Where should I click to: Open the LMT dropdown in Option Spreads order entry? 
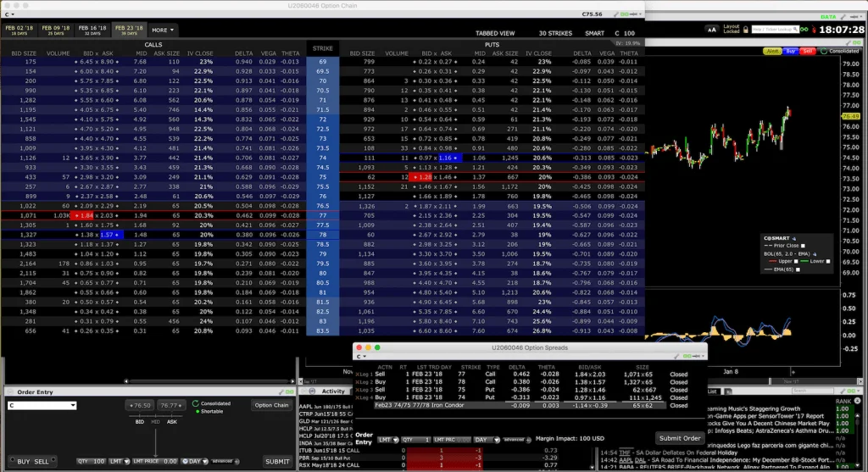coord(388,440)
